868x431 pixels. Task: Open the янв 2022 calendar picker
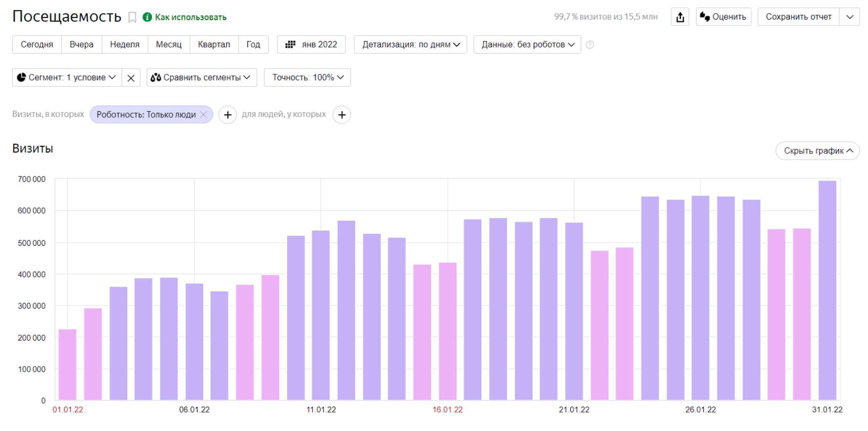click(x=311, y=44)
